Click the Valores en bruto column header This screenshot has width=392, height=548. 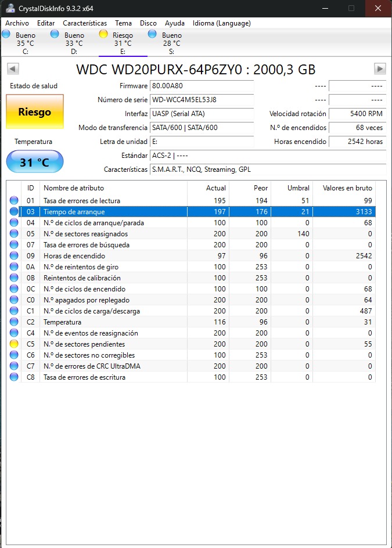click(344, 188)
